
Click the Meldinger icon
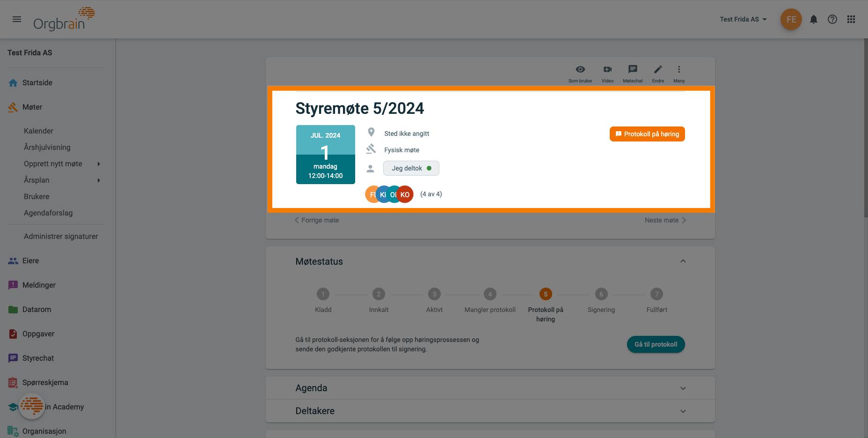13,285
